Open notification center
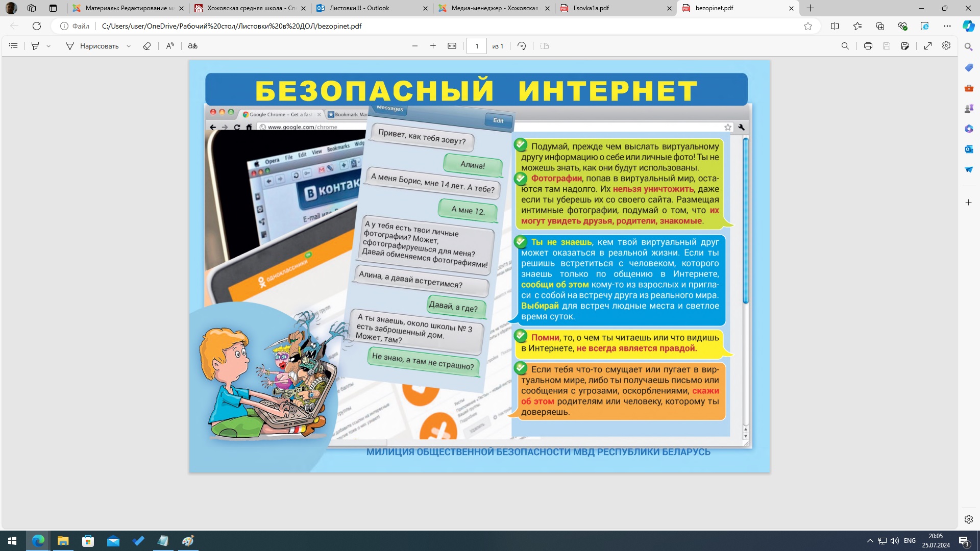 click(964, 541)
